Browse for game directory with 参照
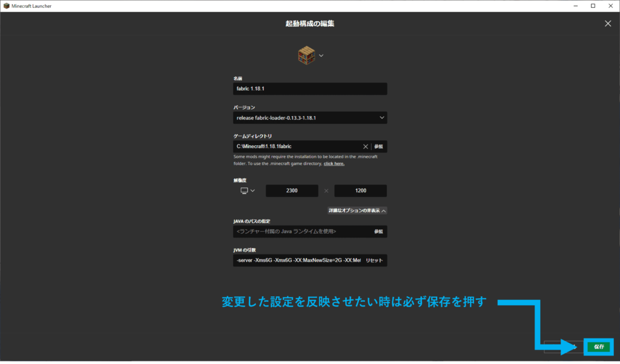The height and width of the screenshot is (364, 620). [x=379, y=146]
